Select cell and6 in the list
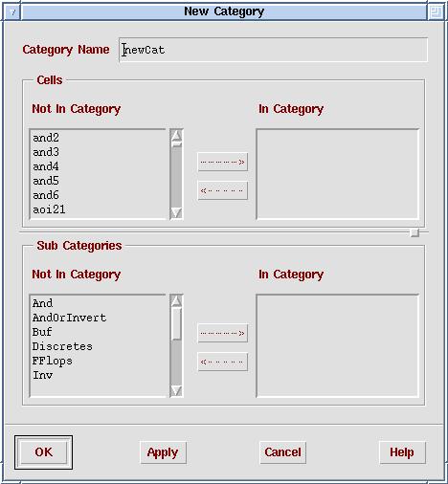 46,195
